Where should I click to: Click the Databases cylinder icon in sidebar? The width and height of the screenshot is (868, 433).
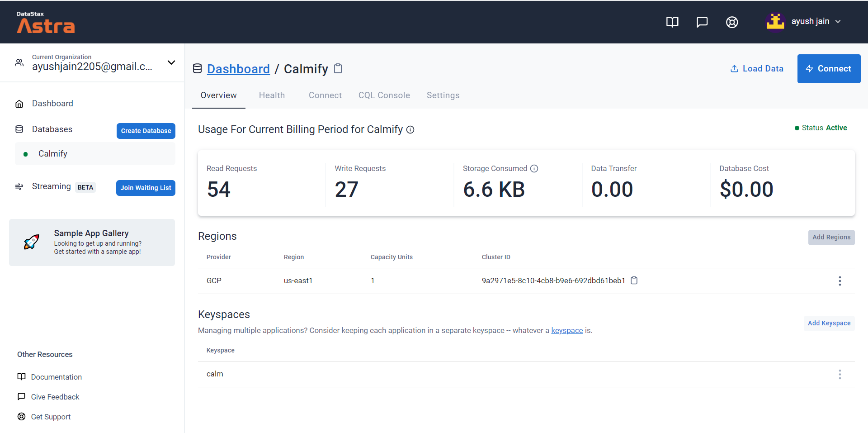pyautogui.click(x=19, y=129)
